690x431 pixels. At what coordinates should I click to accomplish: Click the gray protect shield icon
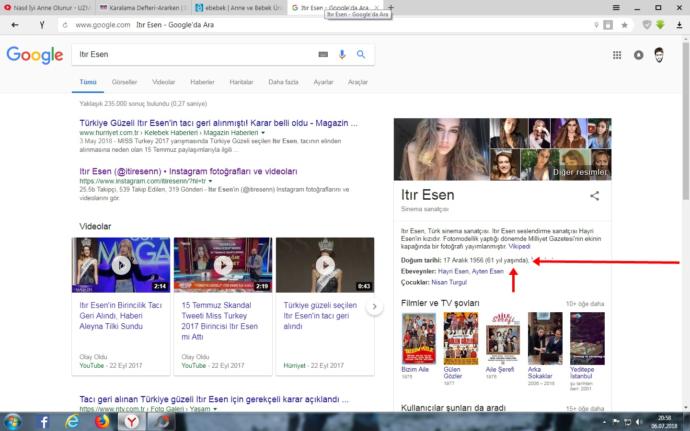pyautogui.click(x=646, y=25)
